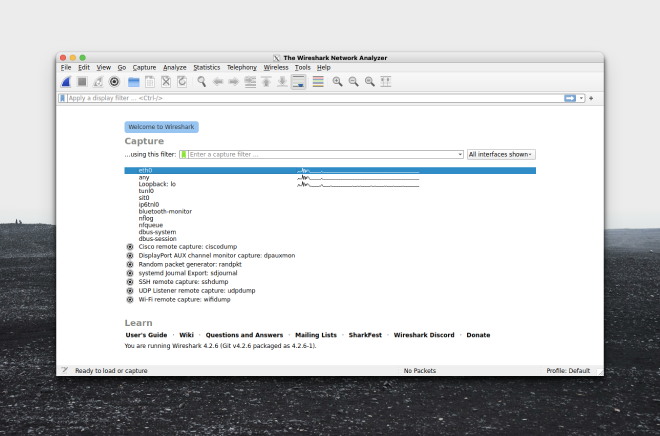Click the Resize columns icon

click(x=386, y=82)
